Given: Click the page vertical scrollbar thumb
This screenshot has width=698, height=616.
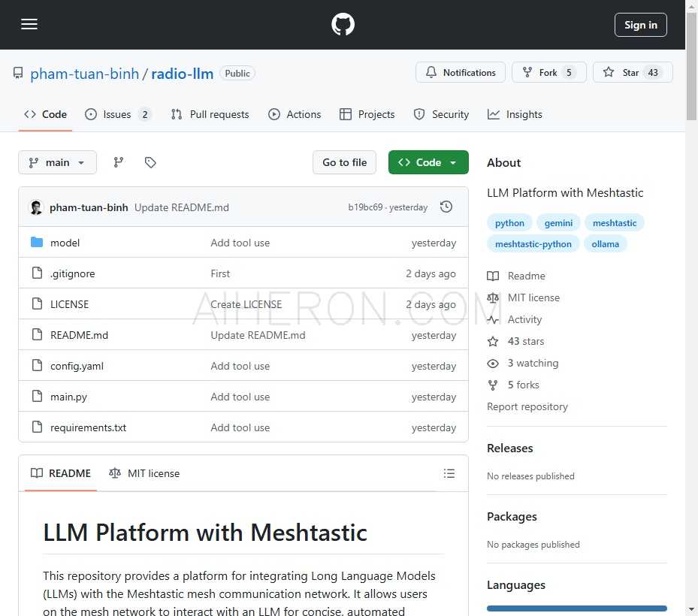Looking at the screenshot, I should pos(691,67).
